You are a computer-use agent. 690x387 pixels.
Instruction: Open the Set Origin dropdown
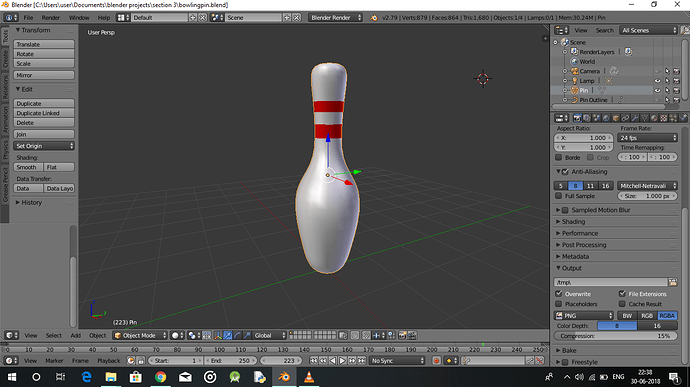coord(44,146)
